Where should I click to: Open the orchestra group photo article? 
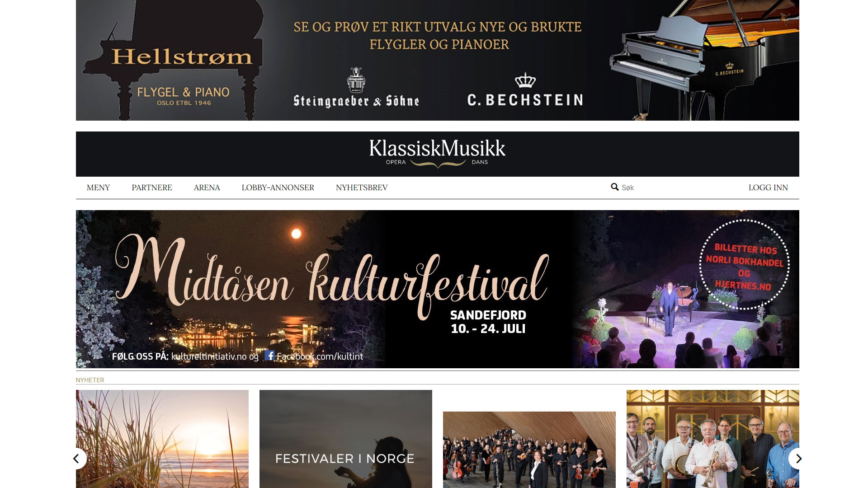(529, 450)
